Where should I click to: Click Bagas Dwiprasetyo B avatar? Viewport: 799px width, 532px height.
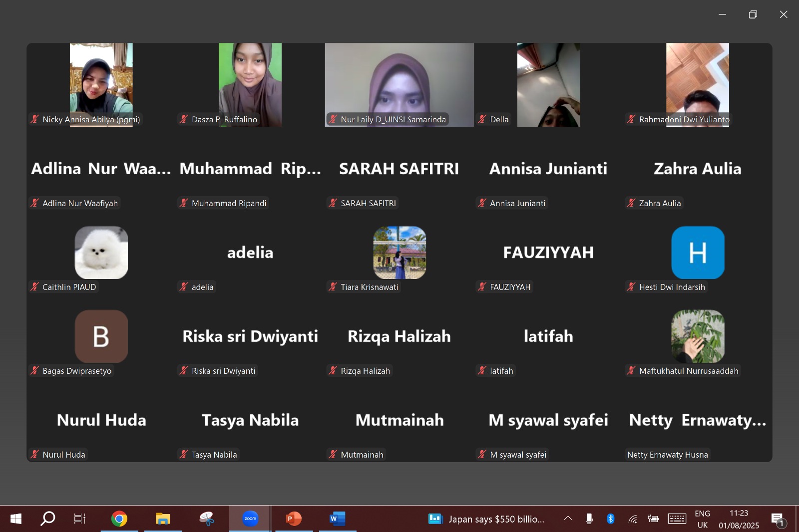coord(101,336)
